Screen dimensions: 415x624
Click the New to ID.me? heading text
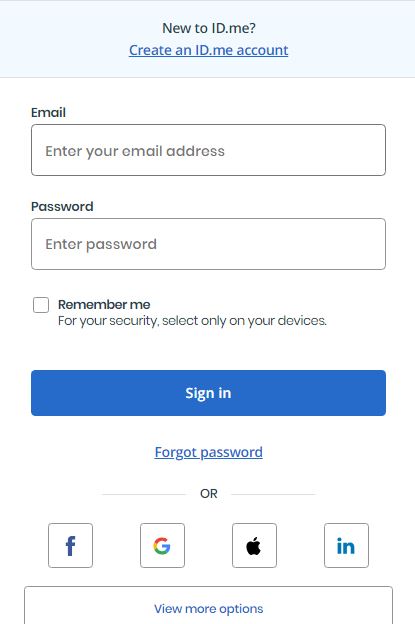click(208, 28)
